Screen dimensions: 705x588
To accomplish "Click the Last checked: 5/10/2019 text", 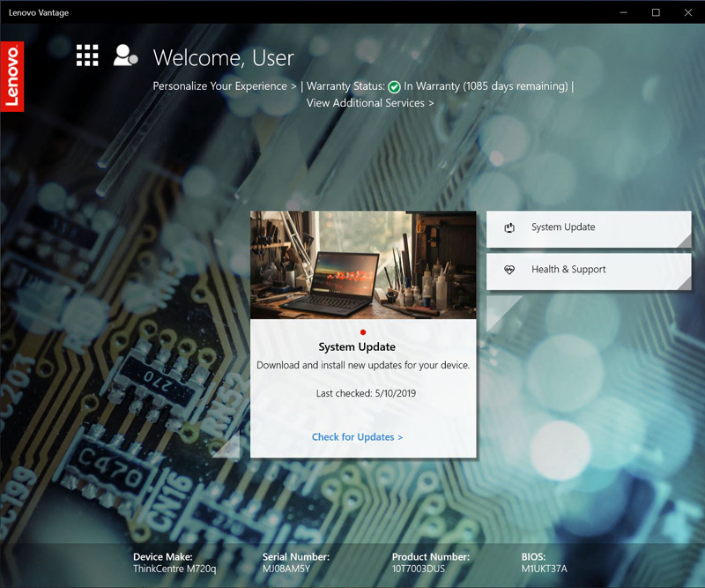I will [x=366, y=393].
